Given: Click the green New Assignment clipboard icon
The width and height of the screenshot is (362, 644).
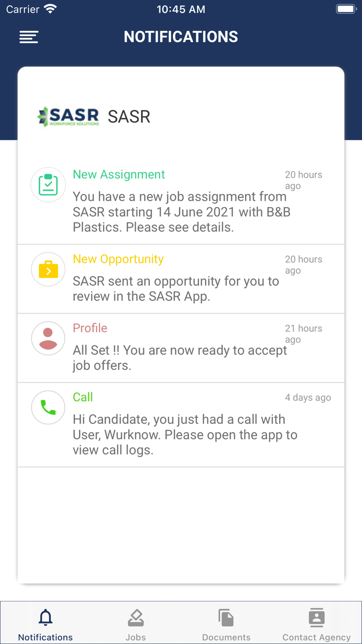Looking at the screenshot, I should (x=48, y=184).
